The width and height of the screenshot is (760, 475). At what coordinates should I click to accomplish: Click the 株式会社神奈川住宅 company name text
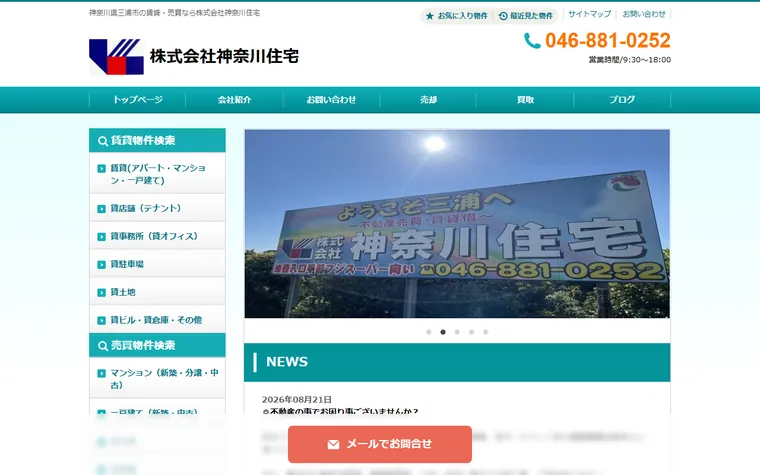(224, 56)
